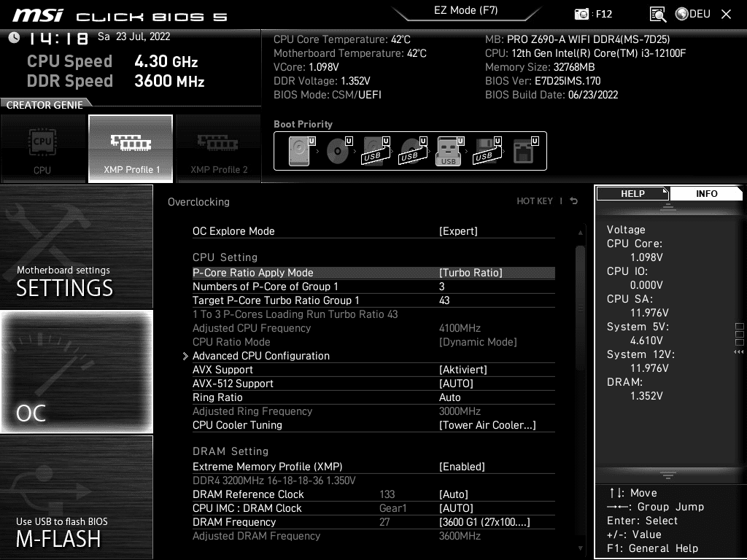Screen dimensions: 747x560
Task: Toggle XMP Profile 1
Action: click(x=131, y=149)
